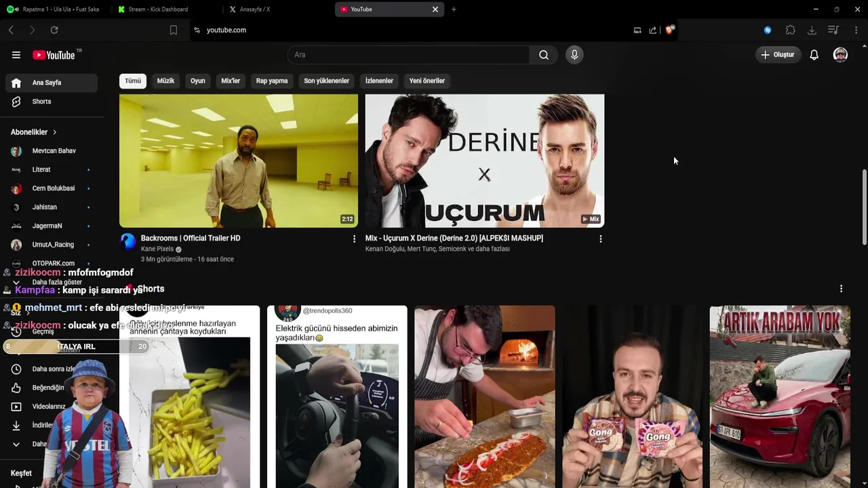This screenshot has height=488, width=868.
Task: Open the french fries lunchbox Short
Action: [189, 396]
